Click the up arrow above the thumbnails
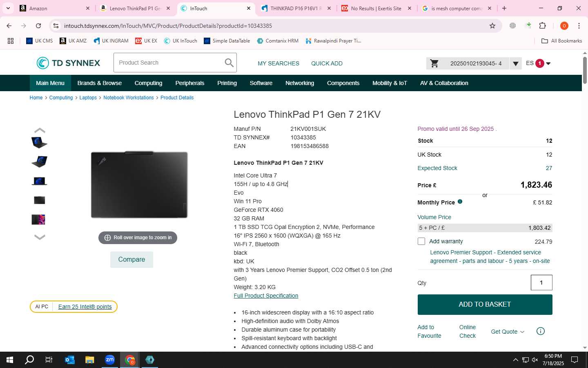 point(40,130)
